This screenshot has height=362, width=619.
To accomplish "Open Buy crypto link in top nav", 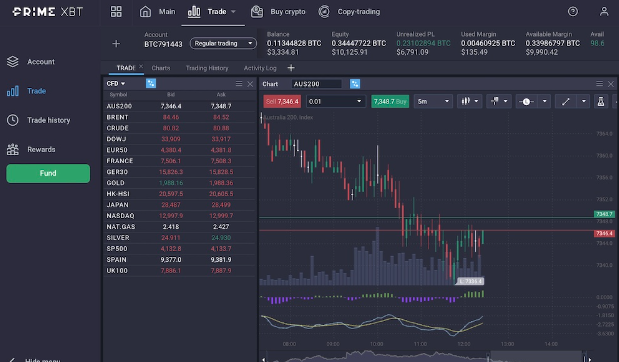I will [288, 11].
